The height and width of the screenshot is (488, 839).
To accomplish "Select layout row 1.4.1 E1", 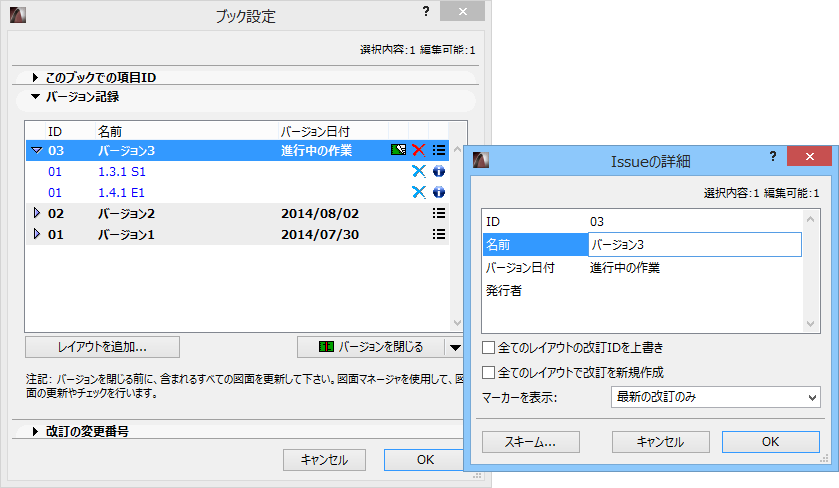I will (x=238, y=192).
